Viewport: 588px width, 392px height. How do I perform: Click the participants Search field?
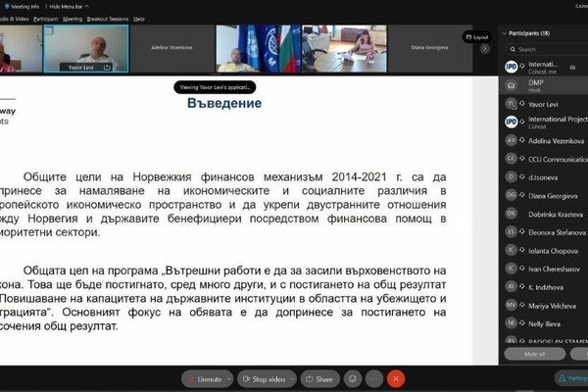547,49
